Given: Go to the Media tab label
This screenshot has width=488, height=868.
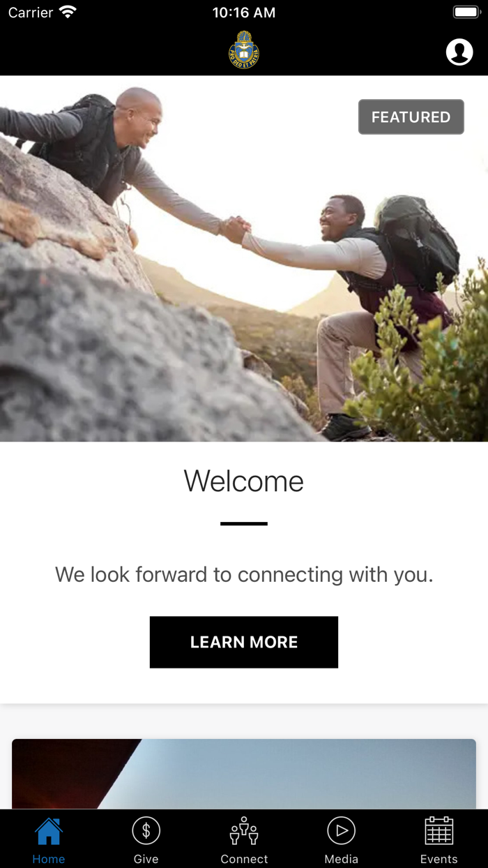Looking at the screenshot, I should 342,859.
